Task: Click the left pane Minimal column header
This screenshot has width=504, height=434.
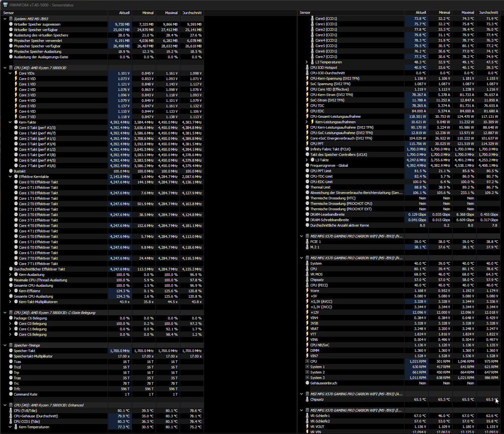Action: tap(144, 13)
